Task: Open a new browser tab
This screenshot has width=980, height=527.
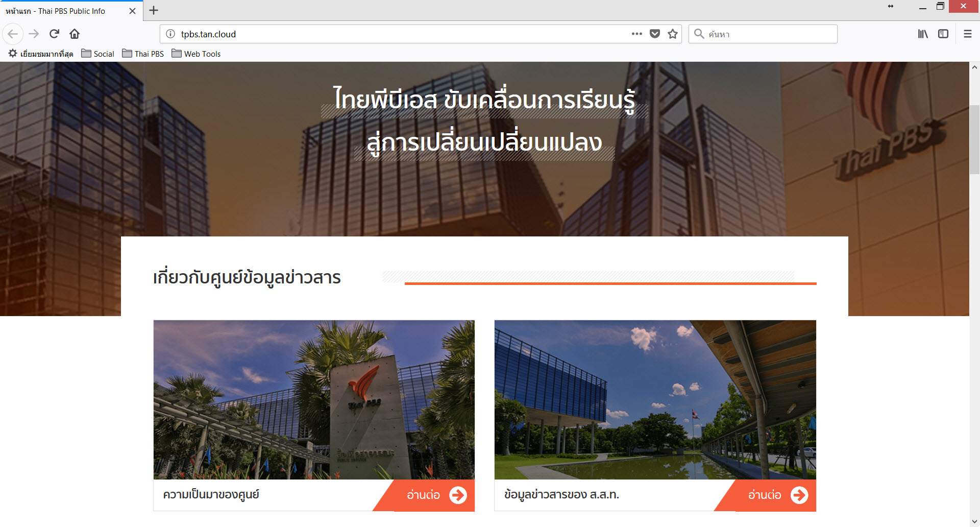Action: point(154,10)
